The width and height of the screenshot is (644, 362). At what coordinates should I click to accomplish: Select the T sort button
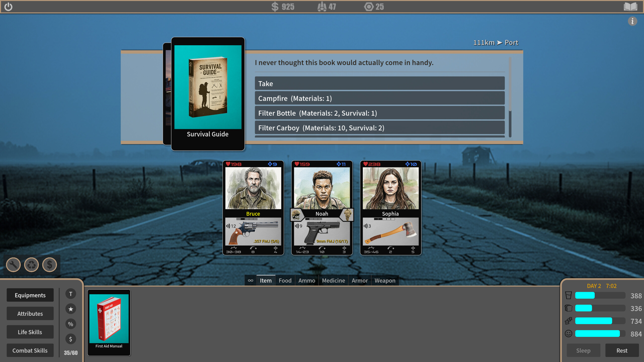[x=71, y=294]
